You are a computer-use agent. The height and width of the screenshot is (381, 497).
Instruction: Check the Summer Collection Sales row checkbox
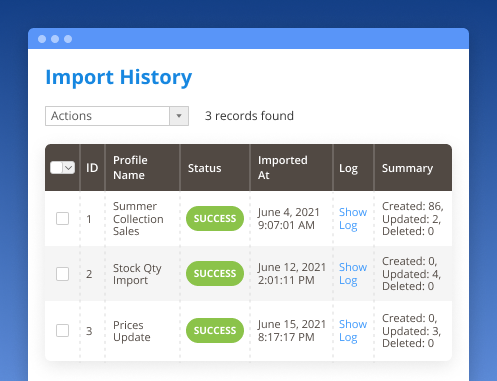pos(62,219)
